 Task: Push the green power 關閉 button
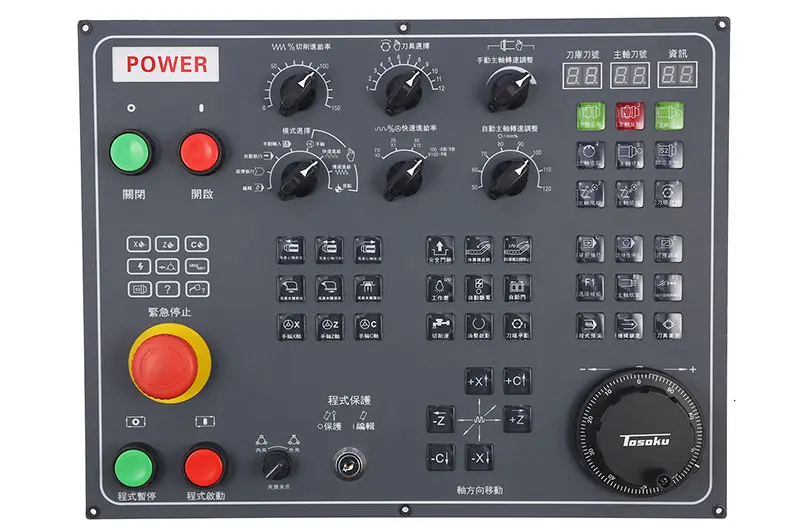pos(130,152)
